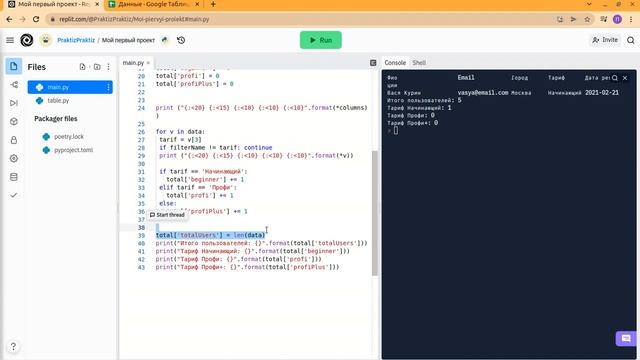Open browser extensions icon
This screenshot has width=640, height=360.
click(603, 19)
